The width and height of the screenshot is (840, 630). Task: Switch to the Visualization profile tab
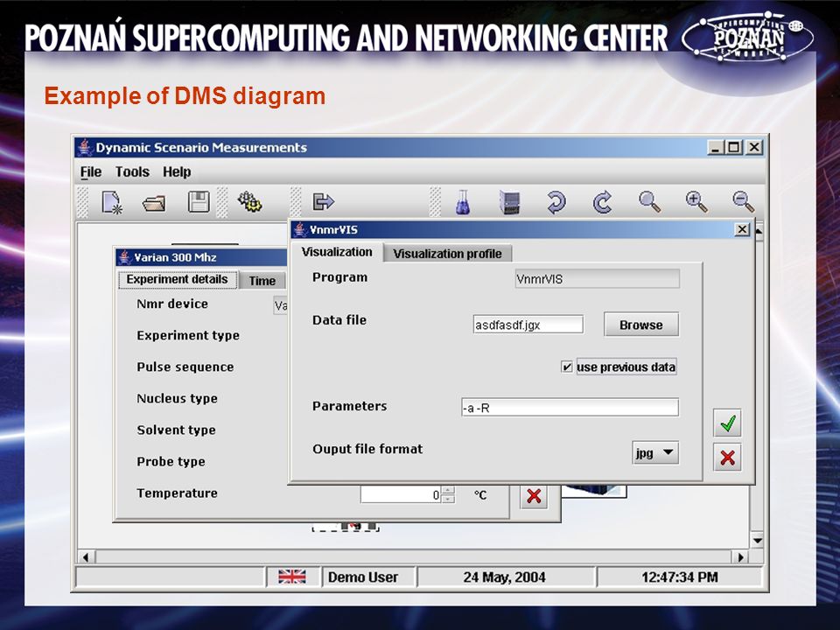[x=447, y=254]
